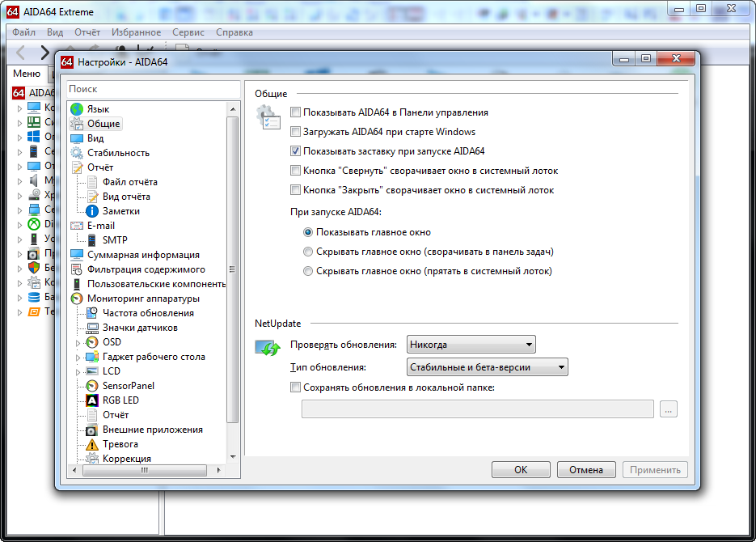This screenshot has height=542, width=756.
Task: Click scroll down arrow of settings tree
Action: pos(233,456)
